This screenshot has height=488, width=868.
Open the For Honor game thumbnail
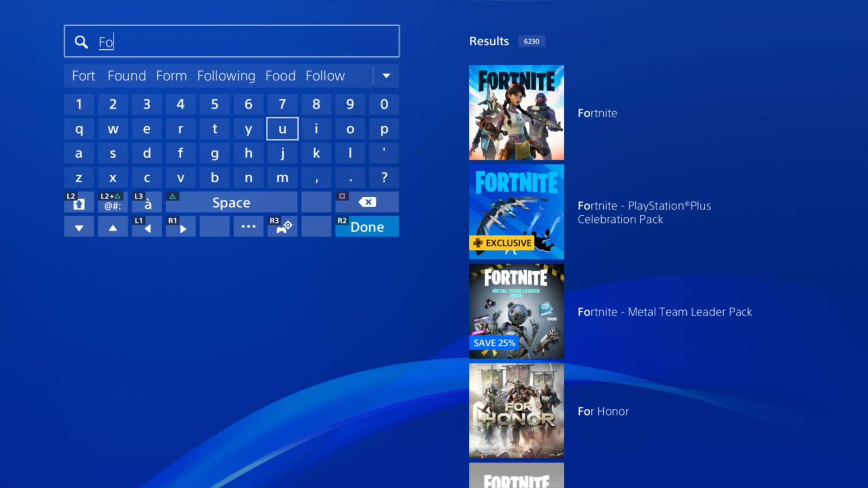[516, 410]
